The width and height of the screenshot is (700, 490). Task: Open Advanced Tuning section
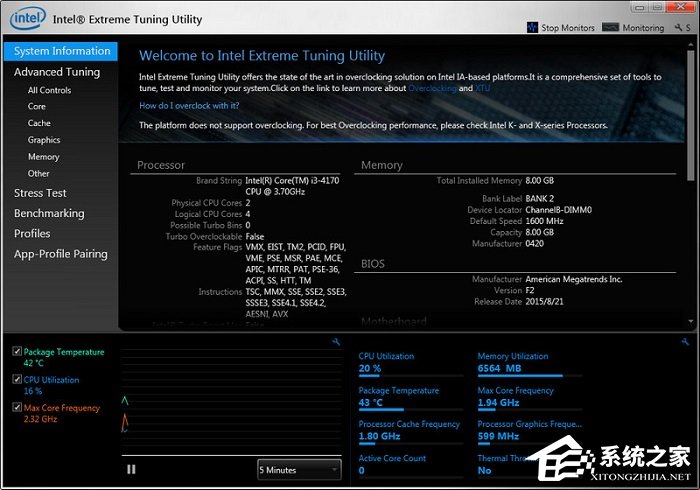click(57, 72)
